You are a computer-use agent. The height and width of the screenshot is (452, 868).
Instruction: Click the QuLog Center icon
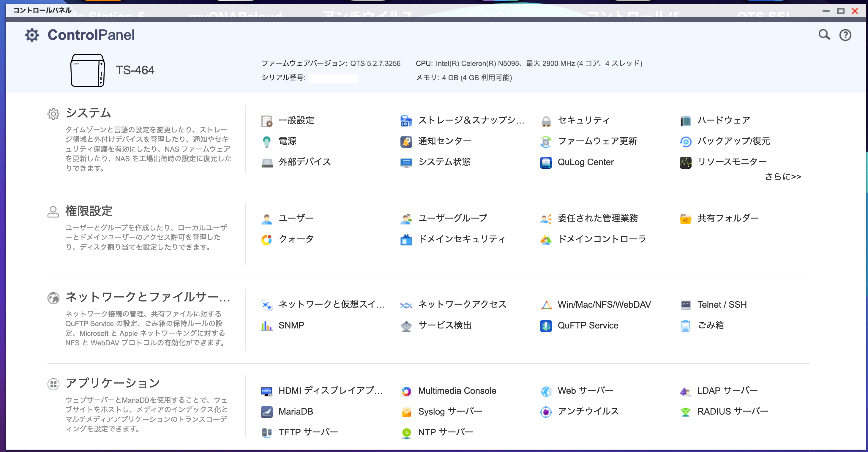tap(545, 162)
